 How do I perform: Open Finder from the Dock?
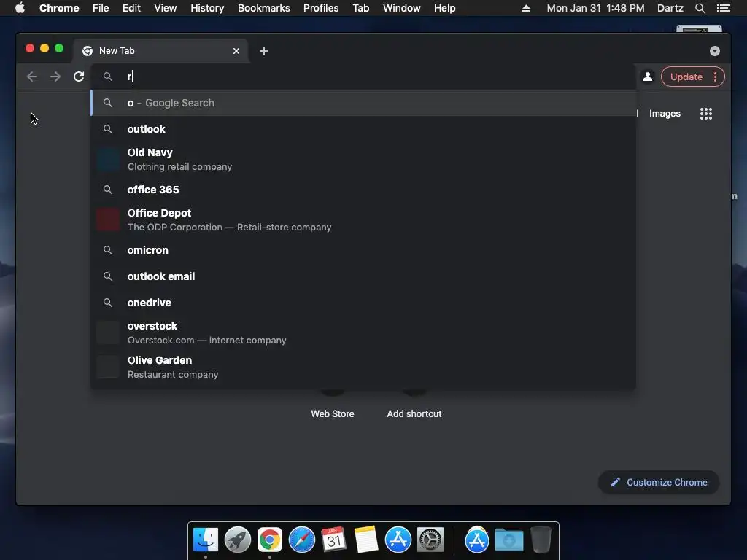pos(205,540)
